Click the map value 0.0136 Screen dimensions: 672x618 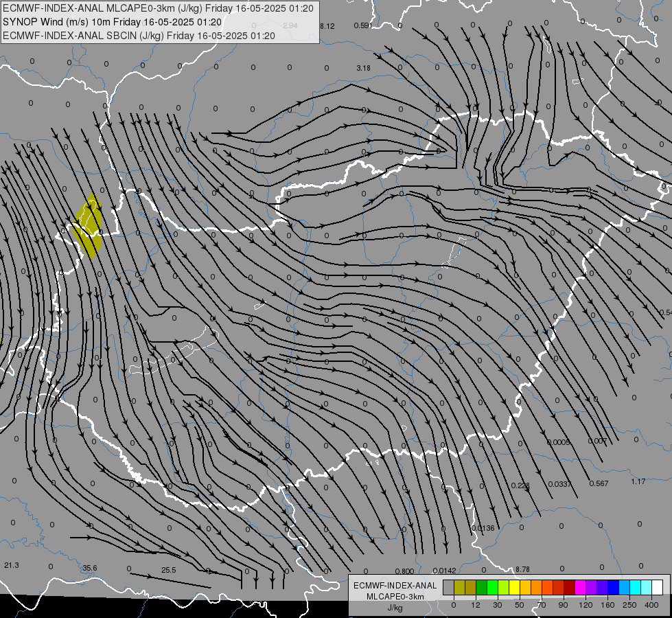click(483, 528)
